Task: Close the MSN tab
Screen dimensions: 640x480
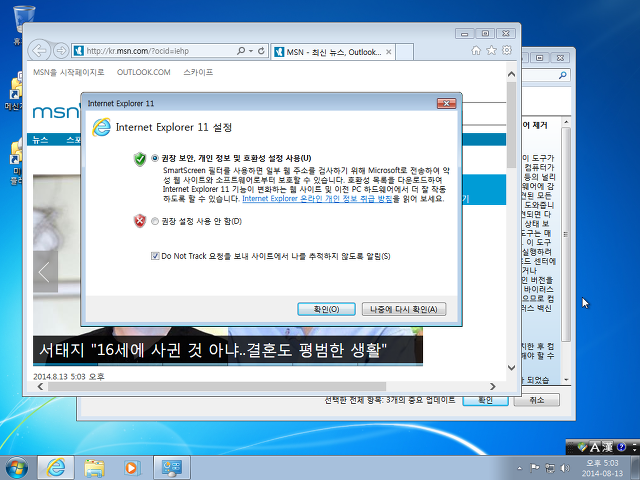Action: 389,52
